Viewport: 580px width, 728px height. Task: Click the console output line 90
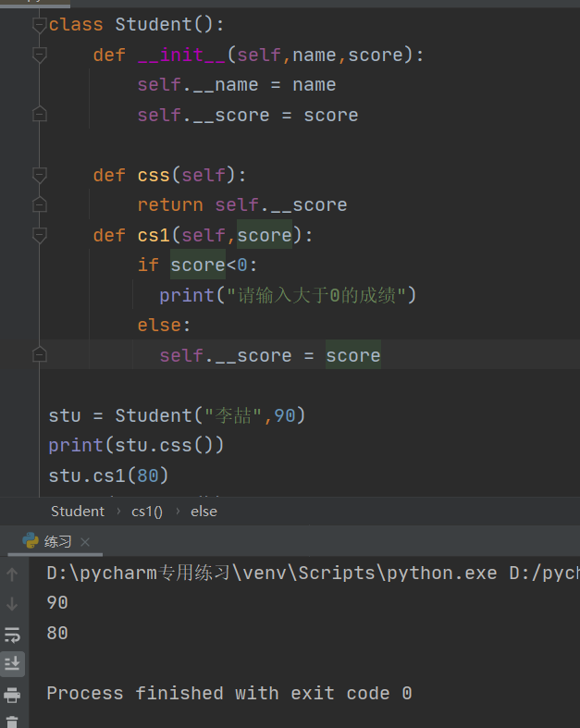[57, 602]
